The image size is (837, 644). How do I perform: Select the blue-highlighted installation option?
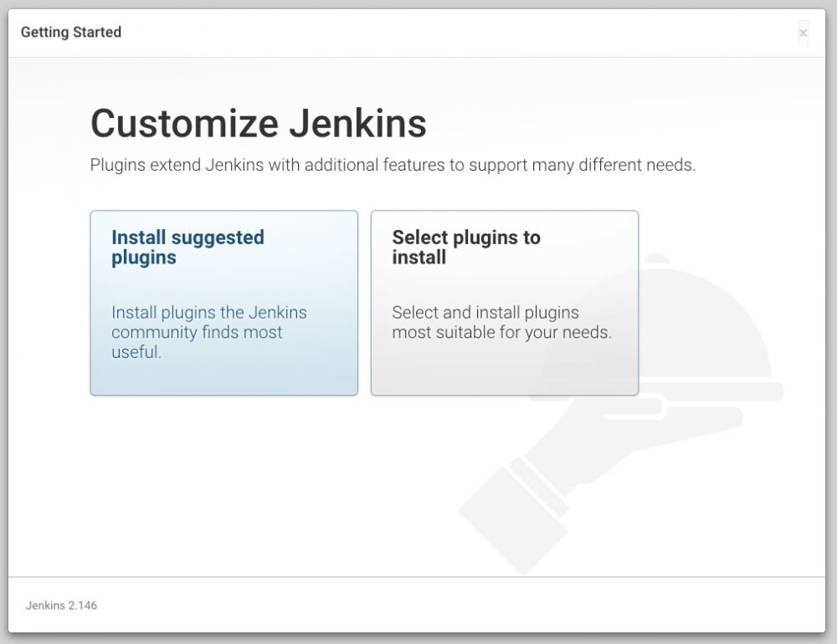[x=223, y=303]
